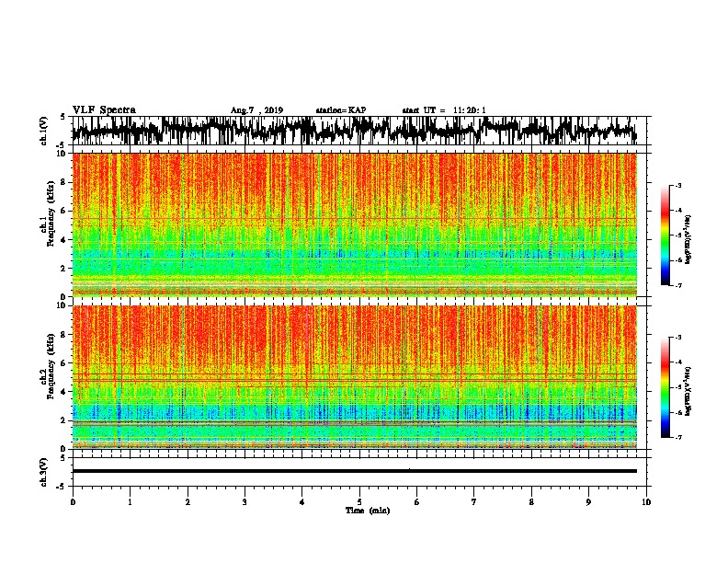This screenshot has height=563, width=728.
Task: Click time axis tick label "7"
Action: [474, 502]
